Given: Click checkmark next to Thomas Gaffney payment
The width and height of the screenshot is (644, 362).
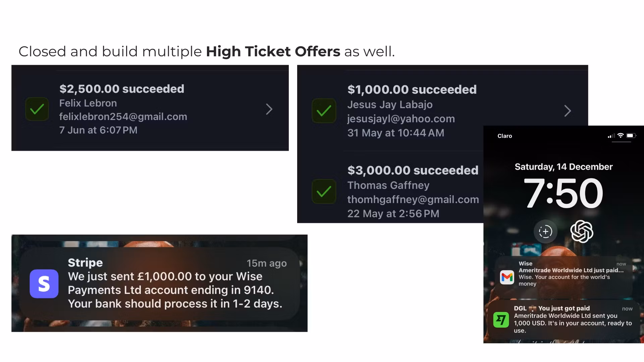Looking at the screenshot, I should click(x=324, y=191).
